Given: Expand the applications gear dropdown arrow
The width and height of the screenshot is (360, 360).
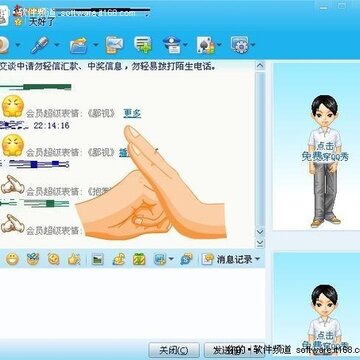Looking at the screenshot, I should click(253, 44).
